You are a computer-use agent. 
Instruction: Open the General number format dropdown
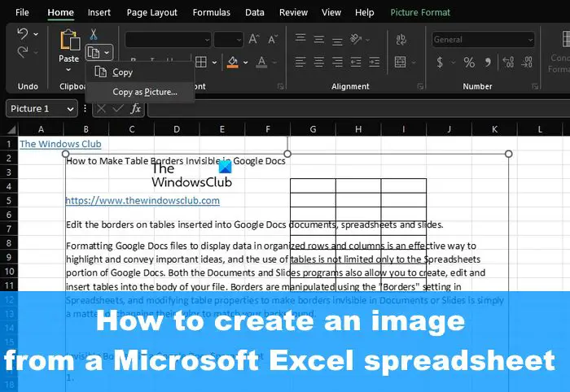pyautogui.click(x=483, y=40)
